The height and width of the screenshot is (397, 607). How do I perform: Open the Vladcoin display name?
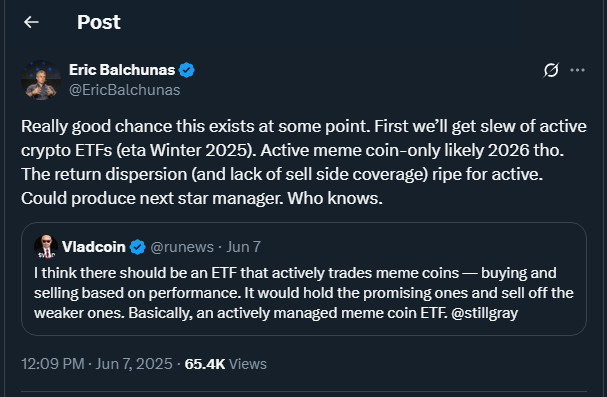(x=94, y=247)
